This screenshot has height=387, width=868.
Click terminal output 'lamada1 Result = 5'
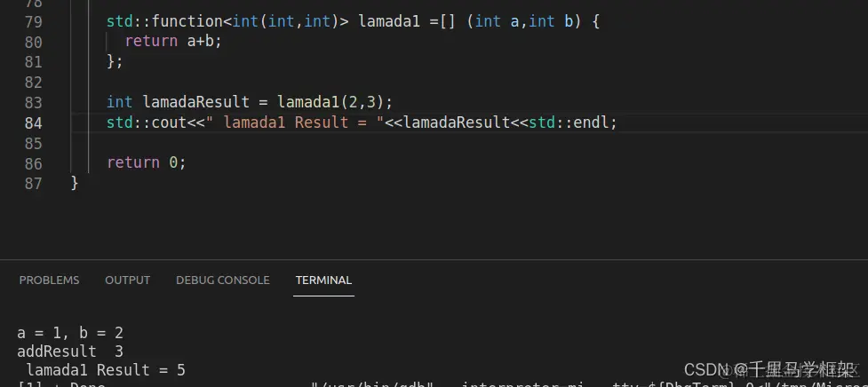coord(106,370)
